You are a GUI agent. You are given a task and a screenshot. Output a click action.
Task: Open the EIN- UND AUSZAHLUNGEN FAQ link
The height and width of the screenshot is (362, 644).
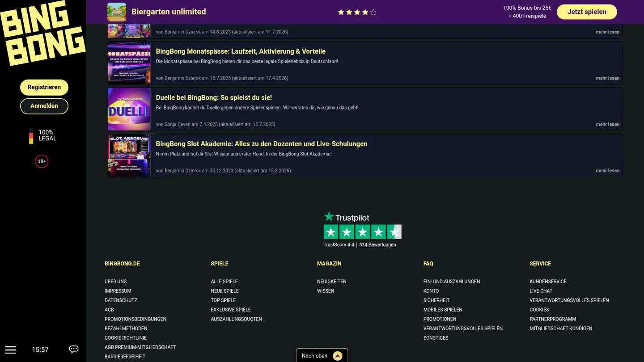click(x=452, y=282)
